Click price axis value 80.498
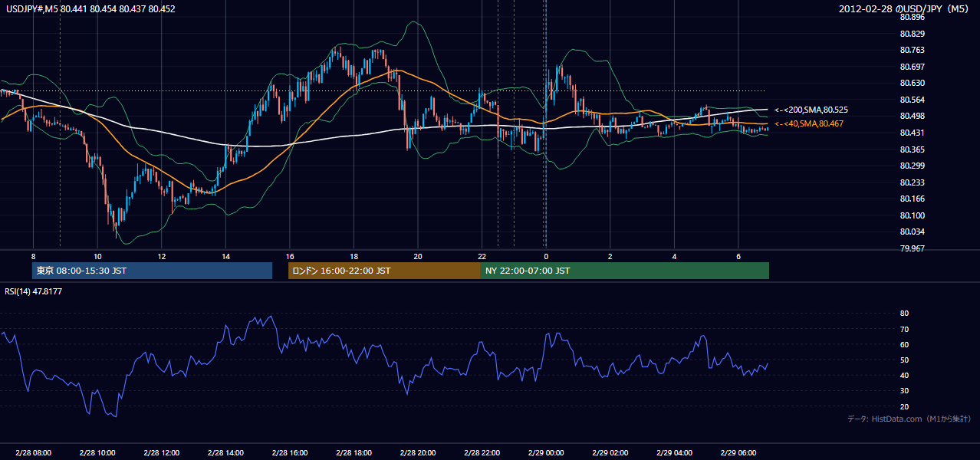 click(913, 117)
